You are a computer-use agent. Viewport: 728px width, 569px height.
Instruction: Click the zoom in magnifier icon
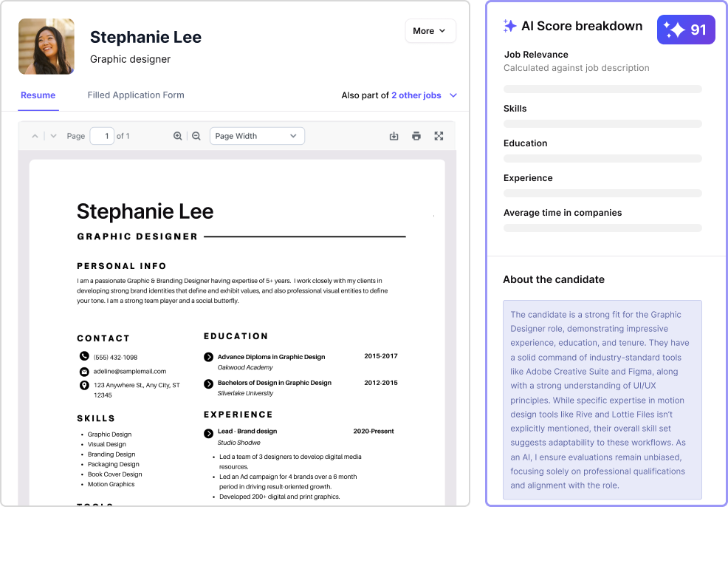177,136
